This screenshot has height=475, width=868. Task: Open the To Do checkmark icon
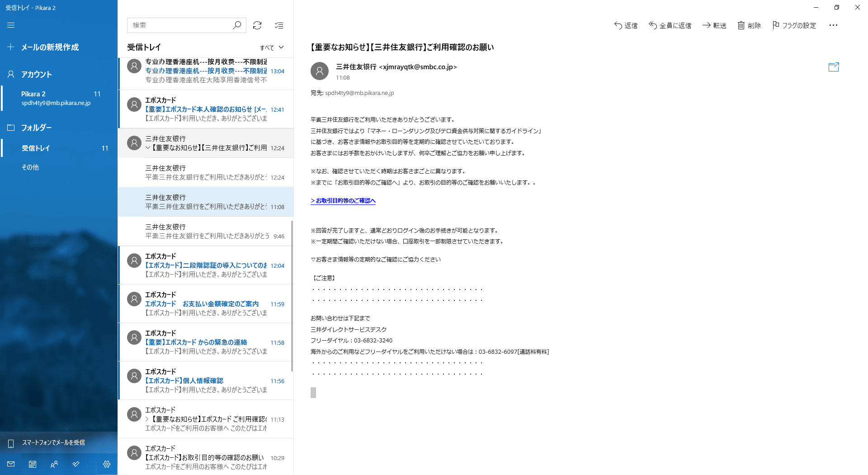click(76, 464)
